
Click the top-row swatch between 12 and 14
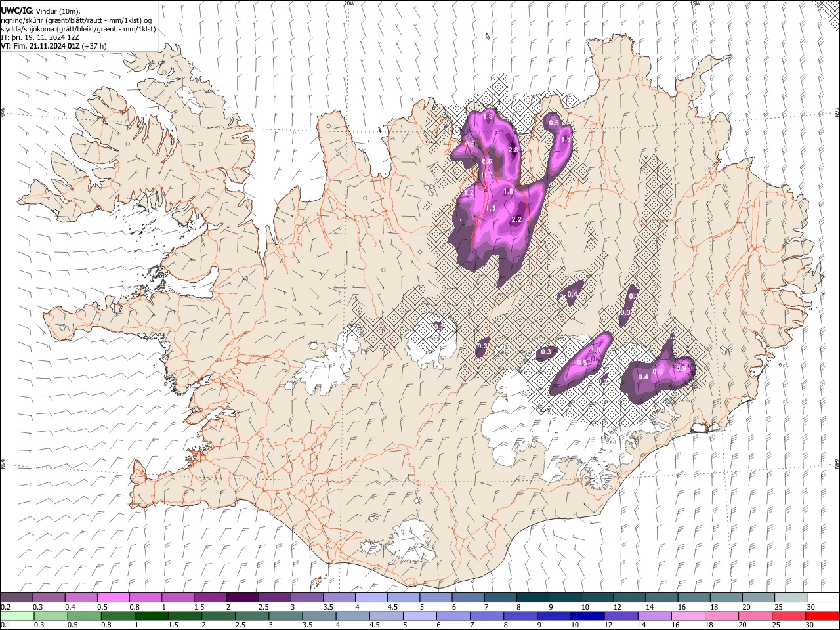pos(629,597)
